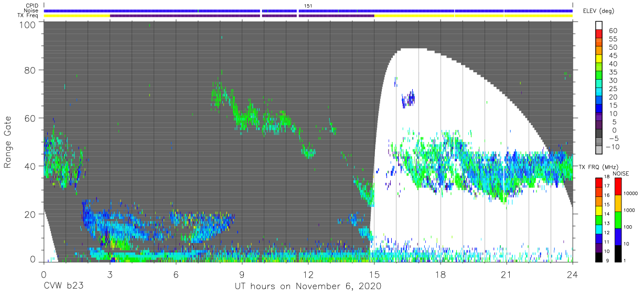Pick the light gray -10 to -5 ELEV swatch
644x297 pixels.
(x=599, y=142)
